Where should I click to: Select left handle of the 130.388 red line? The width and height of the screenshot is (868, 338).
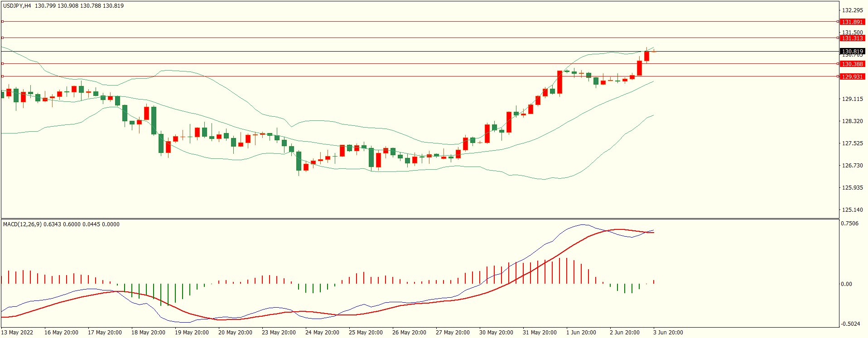point(2,63)
